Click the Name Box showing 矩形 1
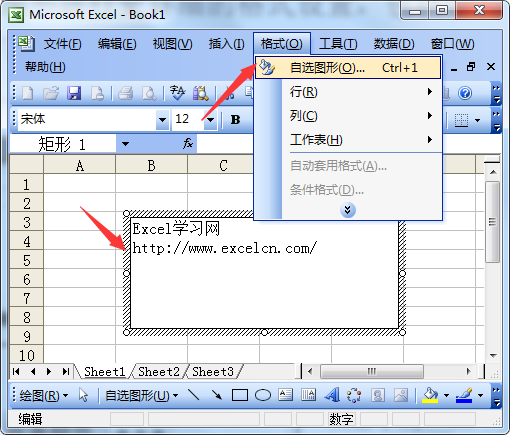510x435 pixels. coord(63,144)
